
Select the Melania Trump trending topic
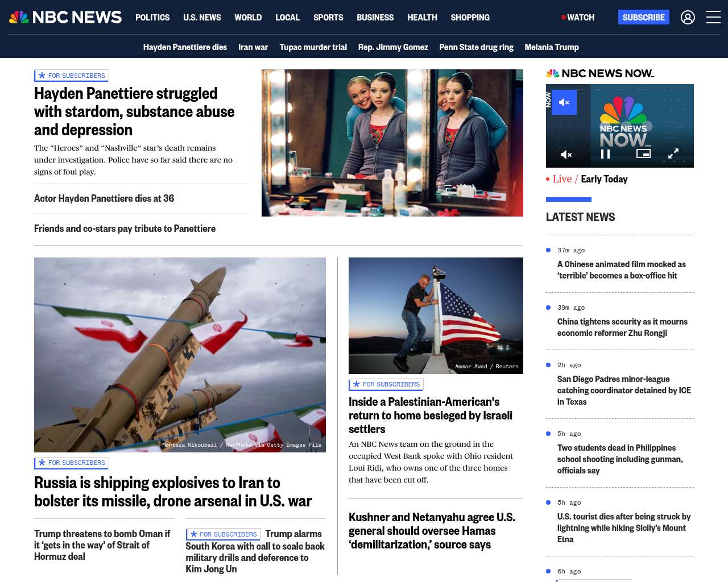pyautogui.click(x=552, y=47)
